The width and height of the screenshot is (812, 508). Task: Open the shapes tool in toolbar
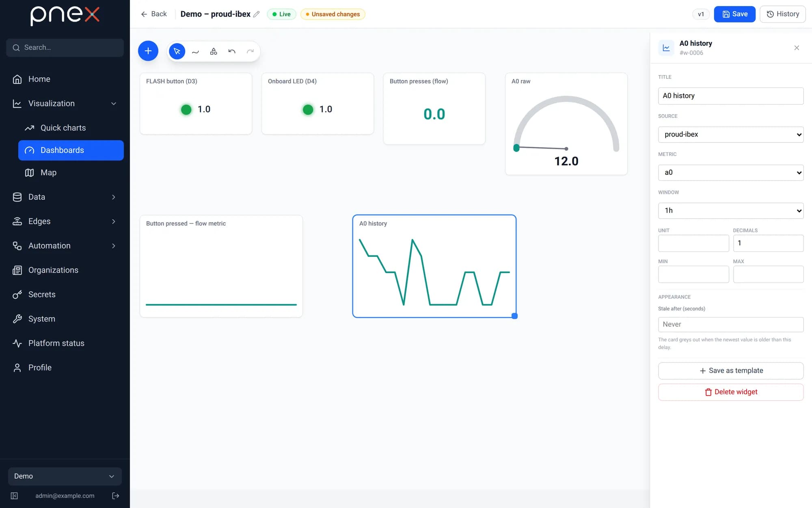[x=214, y=51]
